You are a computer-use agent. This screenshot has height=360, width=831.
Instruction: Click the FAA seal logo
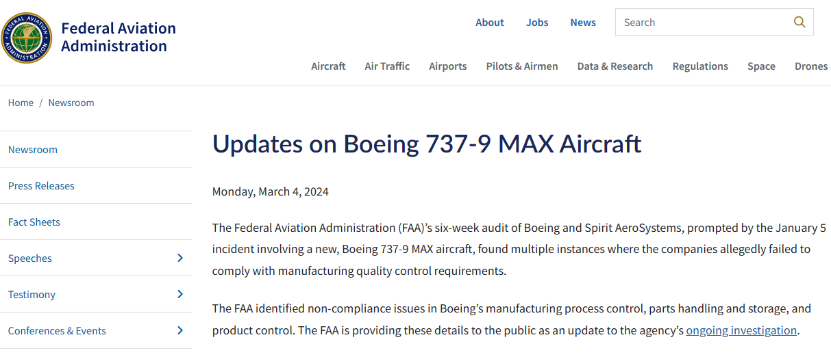coord(26,38)
